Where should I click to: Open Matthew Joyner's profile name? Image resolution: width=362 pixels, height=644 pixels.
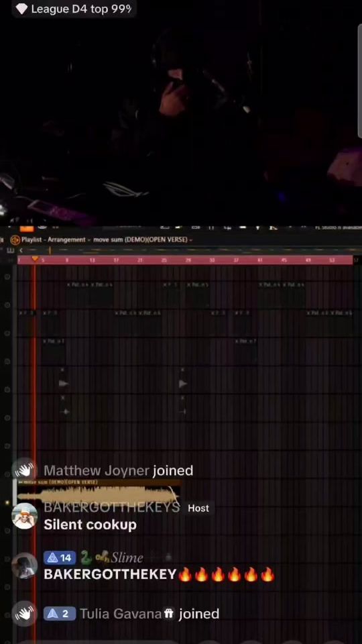coord(96,471)
